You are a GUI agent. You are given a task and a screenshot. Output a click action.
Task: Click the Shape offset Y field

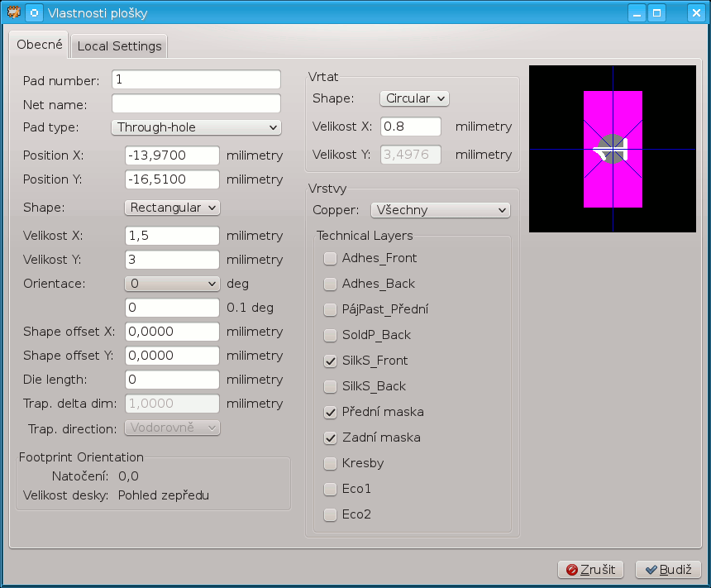coord(172,356)
